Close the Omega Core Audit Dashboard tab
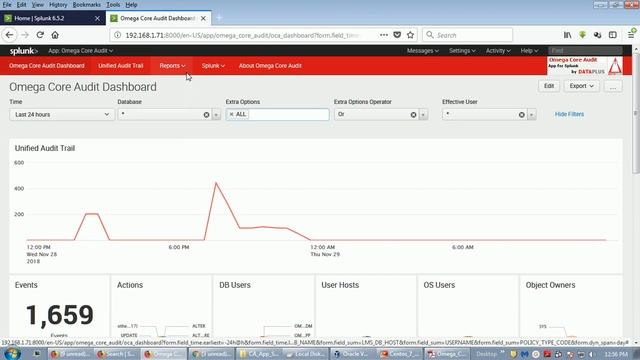The height and width of the screenshot is (360, 640). (x=203, y=18)
